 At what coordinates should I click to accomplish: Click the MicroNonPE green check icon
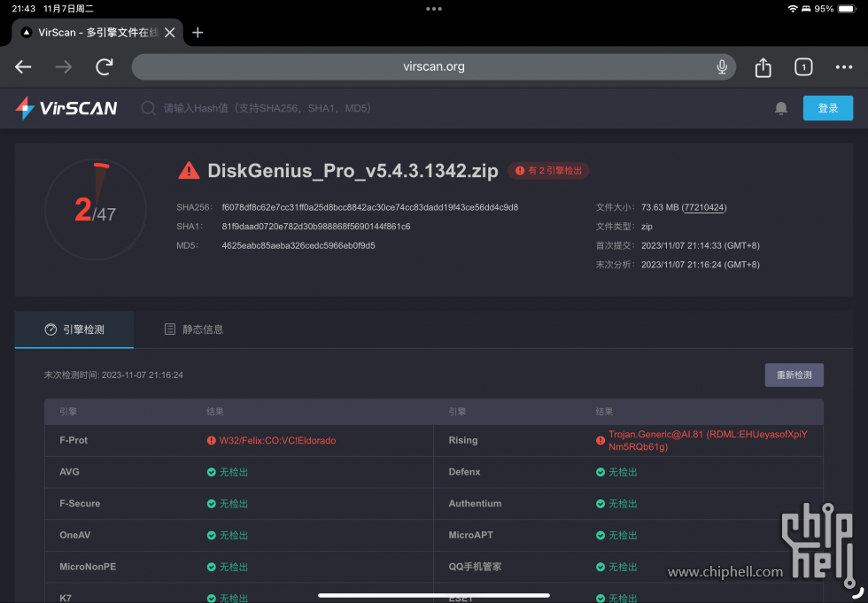click(x=211, y=567)
